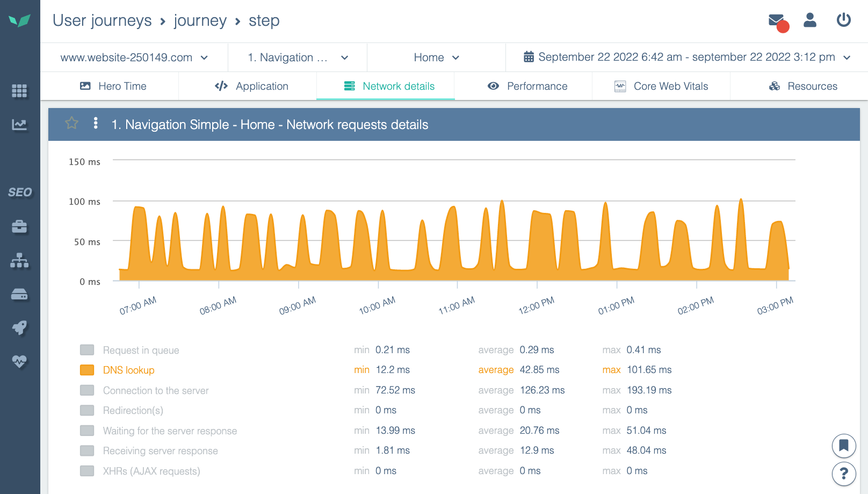
Task: Open the dashboard grid icon in sidebar
Action: [19, 91]
